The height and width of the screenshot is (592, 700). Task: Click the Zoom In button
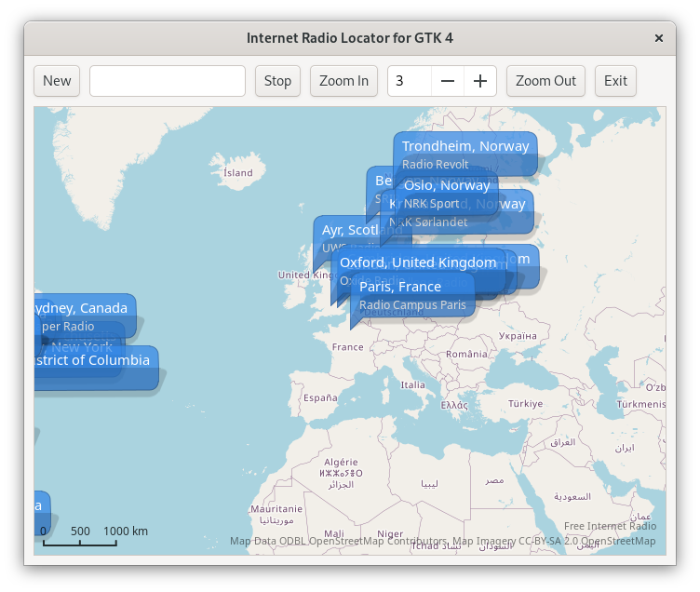tap(343, 81)
